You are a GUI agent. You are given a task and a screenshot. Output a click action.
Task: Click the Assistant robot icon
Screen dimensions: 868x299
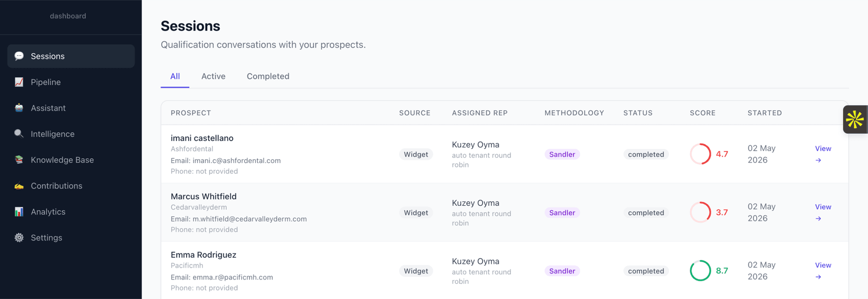tap(19, 108)
